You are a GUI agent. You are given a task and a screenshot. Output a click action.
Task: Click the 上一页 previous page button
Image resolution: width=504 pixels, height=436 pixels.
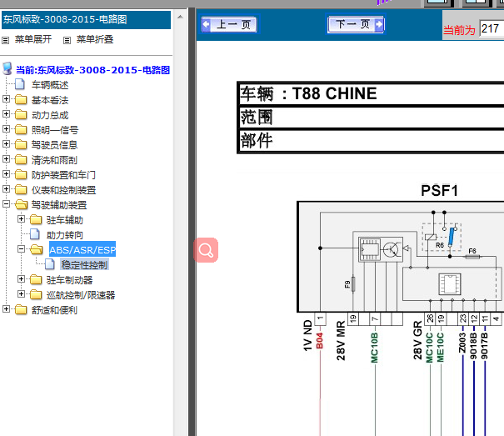pos(229,24)
